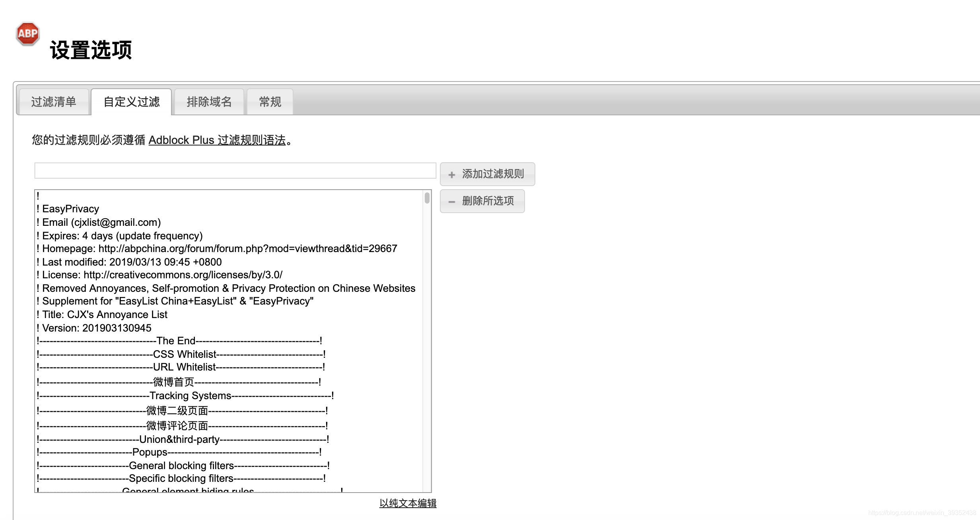Select the '! Version: 201903130945' line
This screenshot has height=520, width=980.
point(229,328)
